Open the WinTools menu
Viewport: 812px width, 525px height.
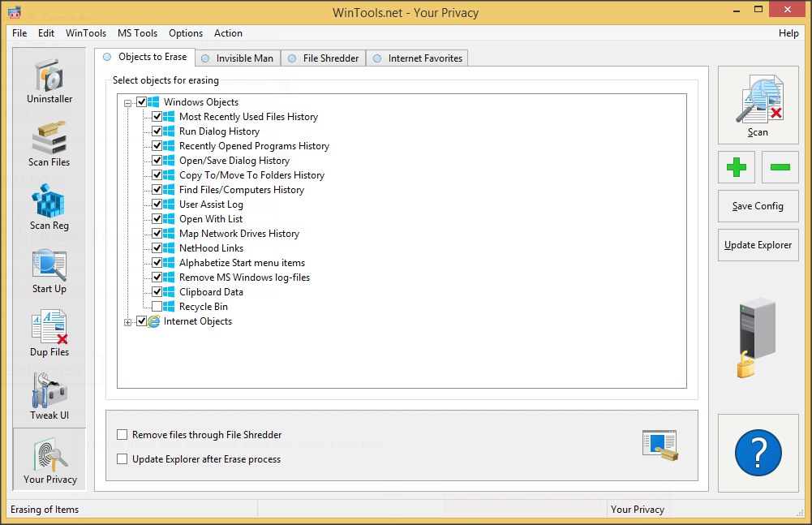click(x=86, y=33)
